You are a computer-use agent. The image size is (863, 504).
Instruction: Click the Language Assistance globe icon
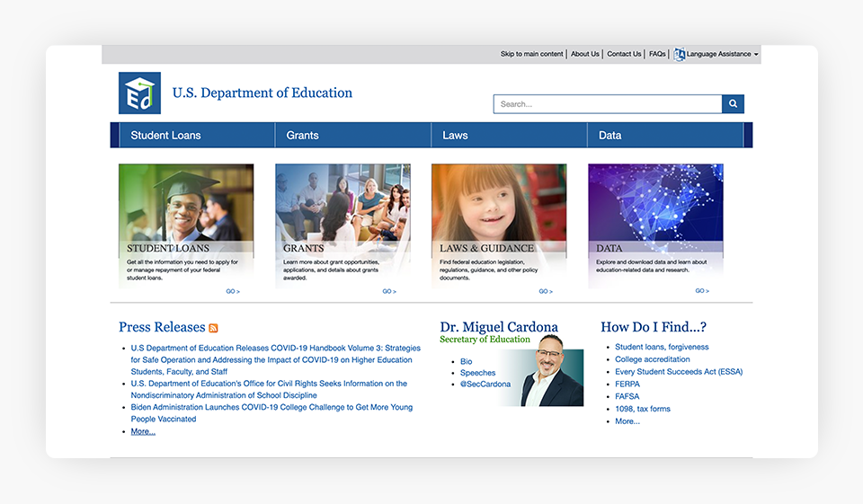pos(680,54)
